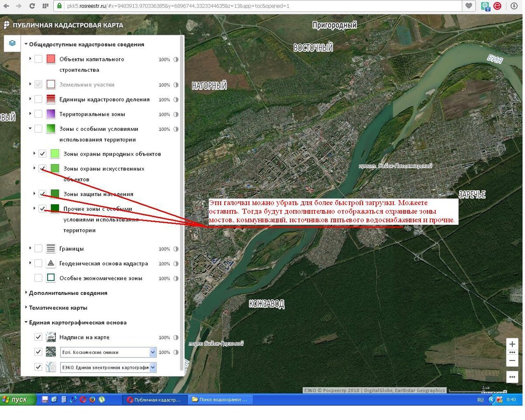Click the red legend icon for Объекты капитального строительства

click(x=52, y=58)
